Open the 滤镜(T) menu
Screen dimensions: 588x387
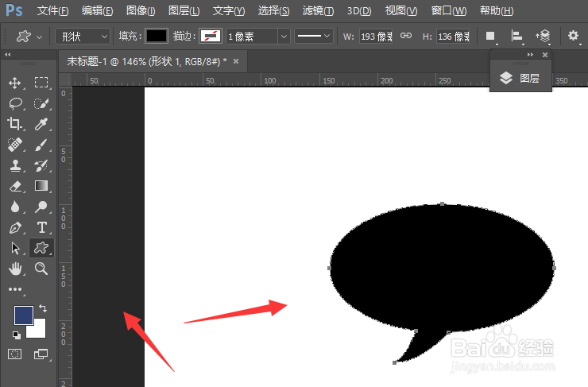[x=319, y=11]
